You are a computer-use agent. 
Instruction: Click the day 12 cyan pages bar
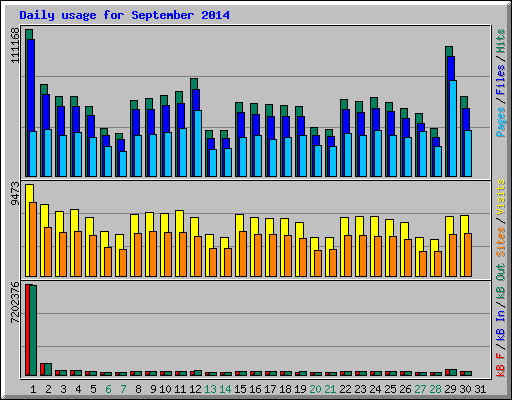click(x=198, y=143)
